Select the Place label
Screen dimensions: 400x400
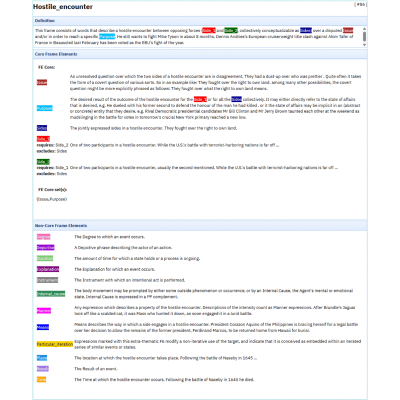(x=42, y=358)
